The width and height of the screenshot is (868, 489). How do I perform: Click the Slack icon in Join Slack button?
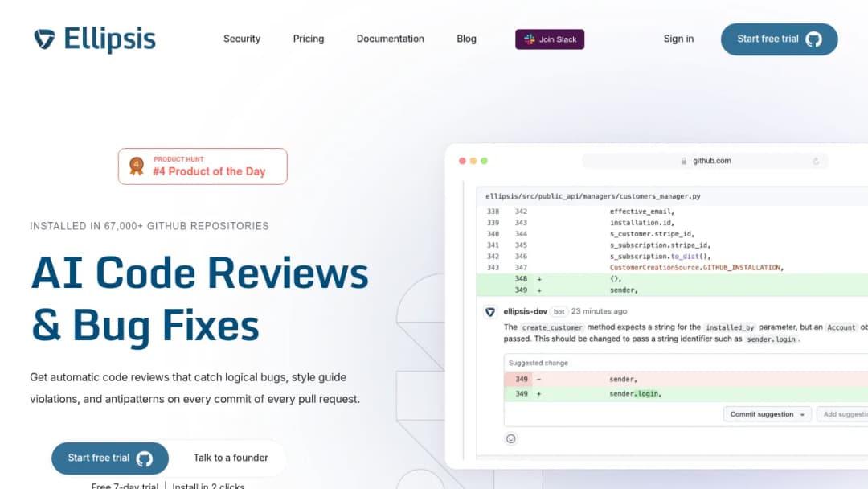(x=529, y=39)
